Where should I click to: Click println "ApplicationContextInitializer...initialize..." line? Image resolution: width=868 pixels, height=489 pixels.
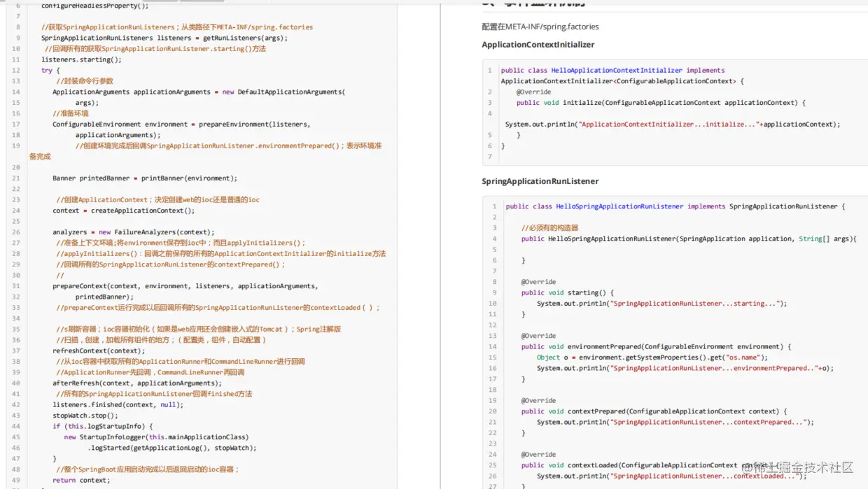(673, 124)
